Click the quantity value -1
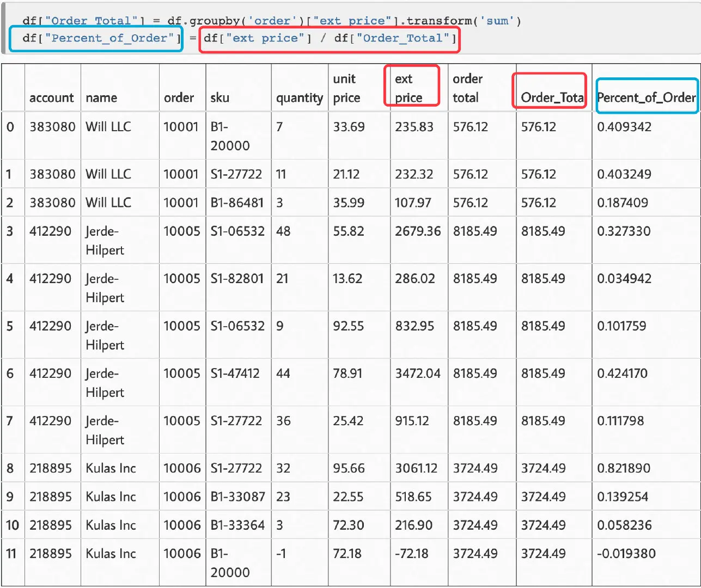The height and width of the screenshot is (588, 701). click(281, 553)
